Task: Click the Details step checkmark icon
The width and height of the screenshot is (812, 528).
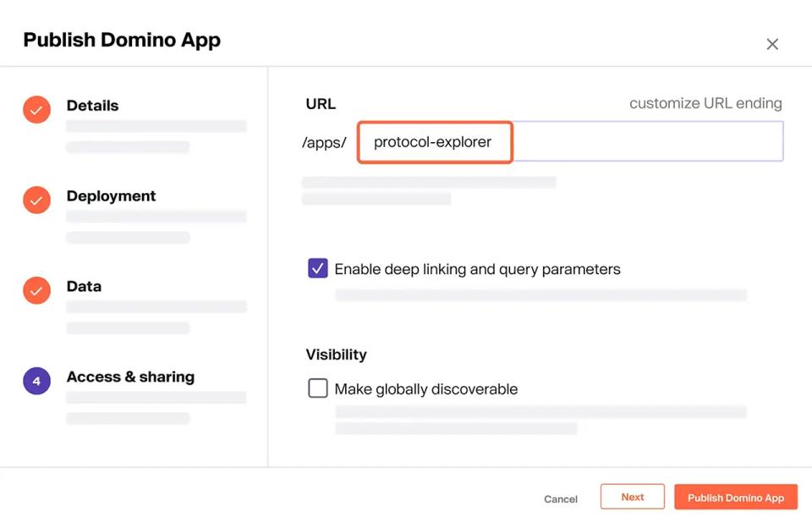Action: tap(36, 109)
